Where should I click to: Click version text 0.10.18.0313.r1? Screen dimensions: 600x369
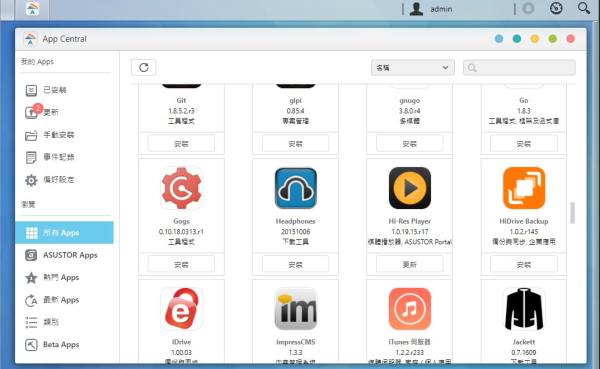pyautogui.click(x=181, y=232)
